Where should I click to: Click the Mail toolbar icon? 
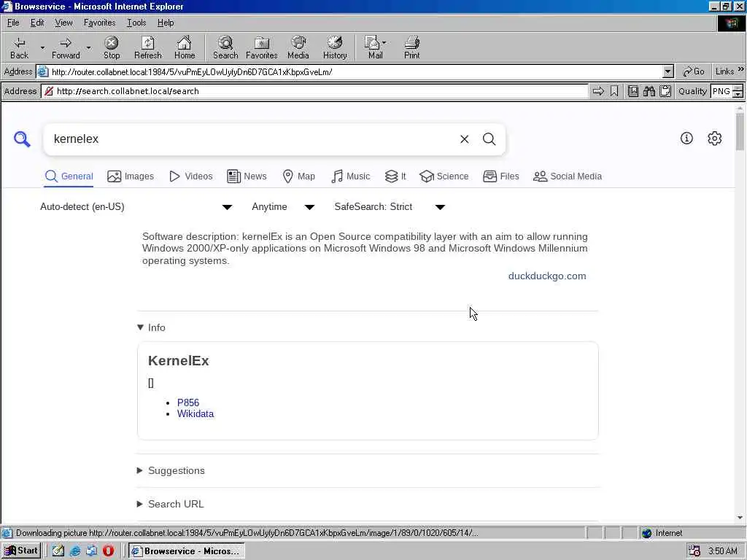(x=373, y=47)
